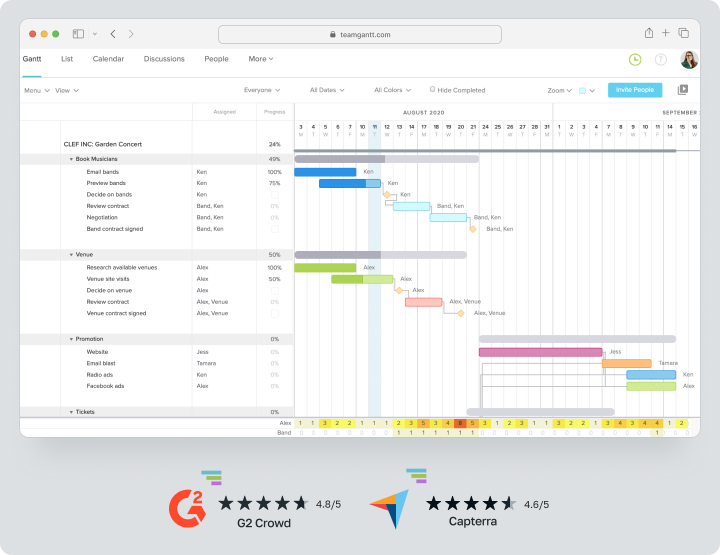Viewport: 720px width, 555px height.
Task: Open the Zoom dropdown
Action: pyautogui.click(x=559, y=90)
